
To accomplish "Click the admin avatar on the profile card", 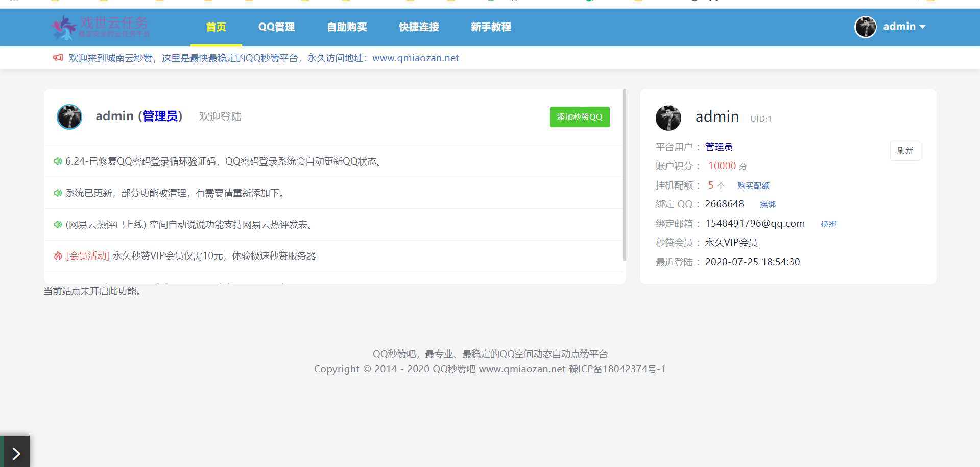I will [668, 118].
